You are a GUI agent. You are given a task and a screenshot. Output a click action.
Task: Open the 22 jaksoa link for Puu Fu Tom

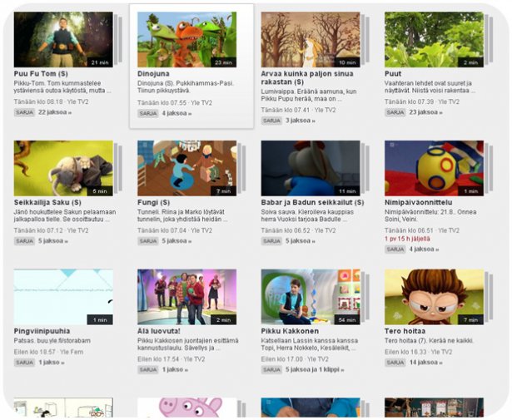55,112
